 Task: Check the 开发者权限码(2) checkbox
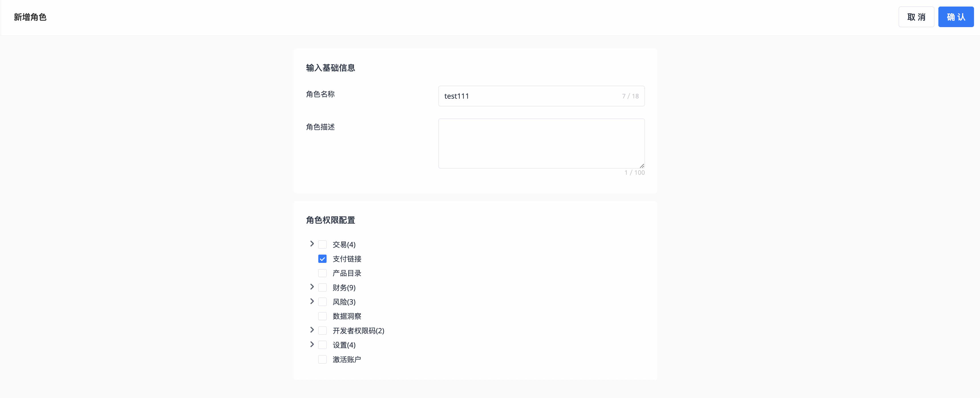(322, 331)
